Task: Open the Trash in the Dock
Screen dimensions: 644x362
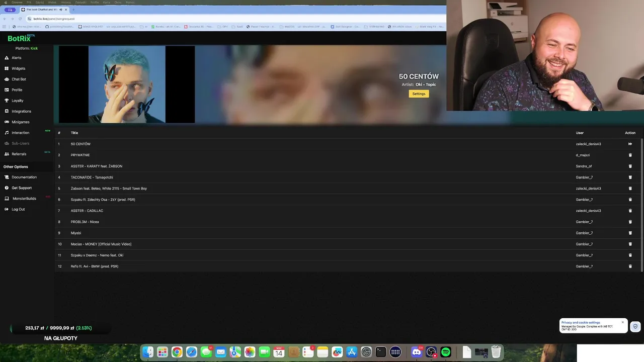Action: tap(496, 352)
